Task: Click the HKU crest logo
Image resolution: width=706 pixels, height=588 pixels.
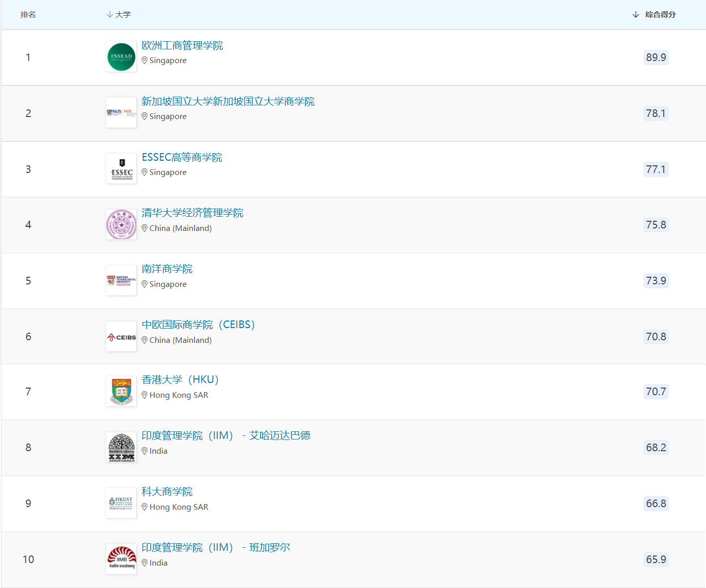Action: tap(122, 391)
